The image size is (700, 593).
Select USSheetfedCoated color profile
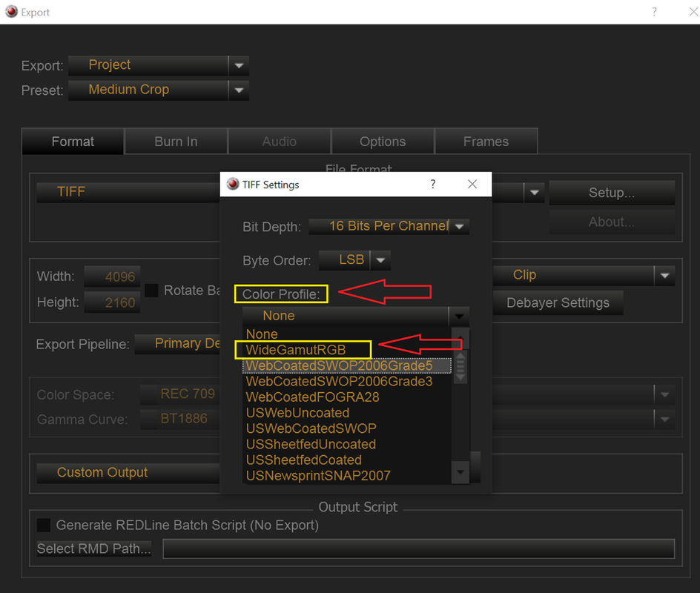[347, 460]
